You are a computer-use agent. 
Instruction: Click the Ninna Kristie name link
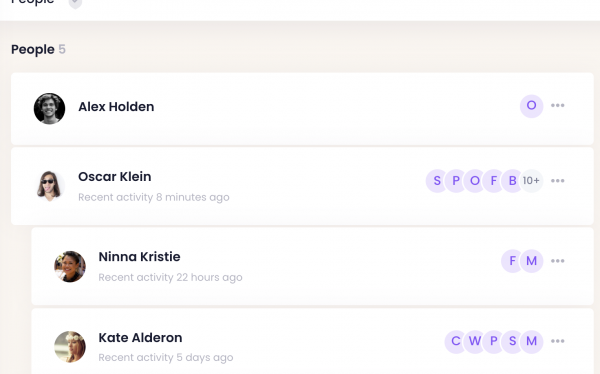pyautogui.click(x=139, y=257)
